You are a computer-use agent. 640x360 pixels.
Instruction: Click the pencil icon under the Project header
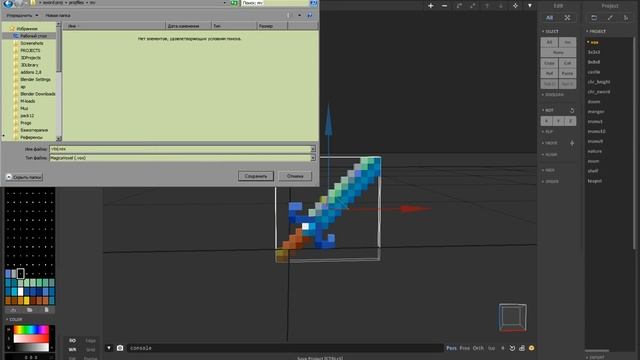pyautogui.click(x=610, y=18)
